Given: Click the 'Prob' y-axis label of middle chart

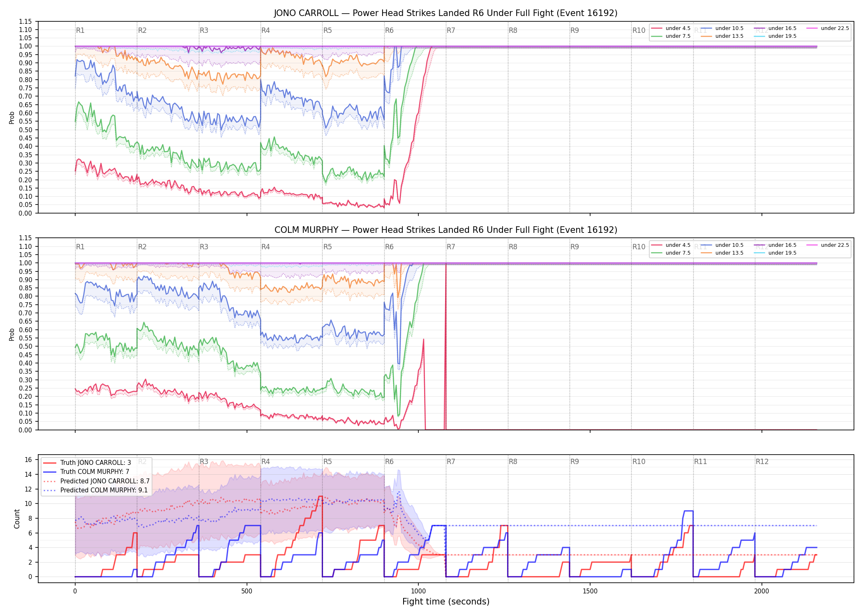Looking at the screenshot, I should [12, 334].
